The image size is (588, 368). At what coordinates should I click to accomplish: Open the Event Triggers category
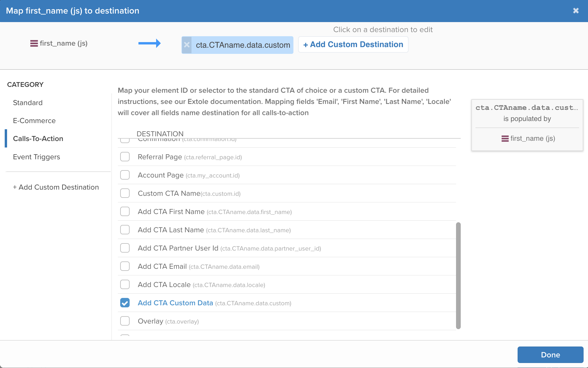pyautogui.click(x=37, y=157)
